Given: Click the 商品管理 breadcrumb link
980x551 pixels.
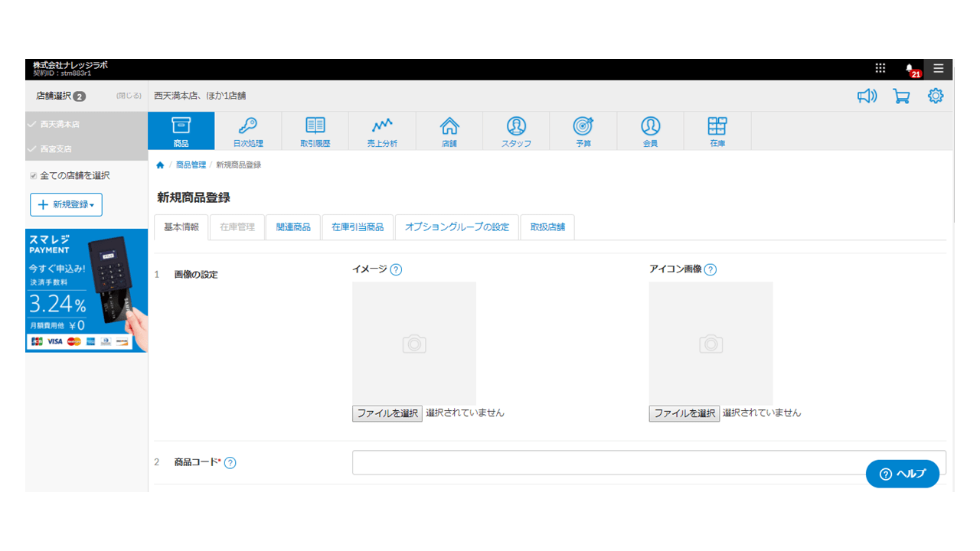Looking at the screenshot, I should point(191,165).
